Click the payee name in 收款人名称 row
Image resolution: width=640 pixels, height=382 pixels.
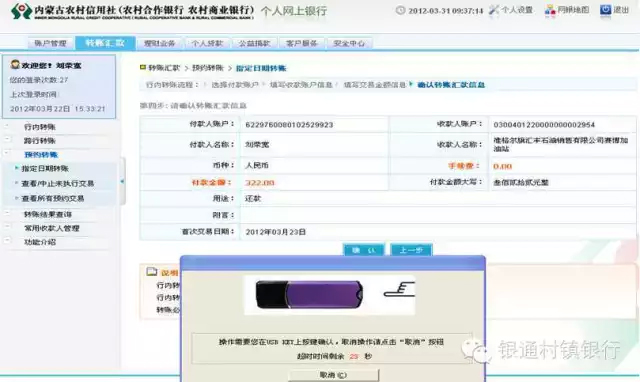pyautogui.click(x=560, y=144)
